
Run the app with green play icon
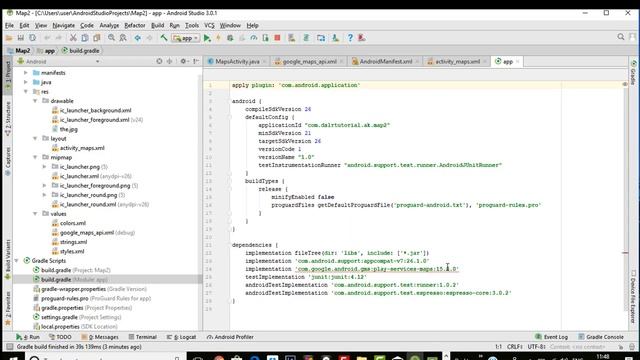pos(207,38)
